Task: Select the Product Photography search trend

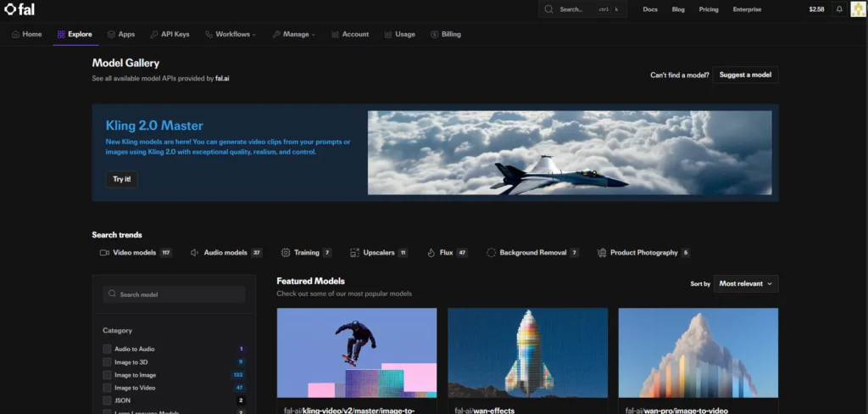Action: (643, 253)
